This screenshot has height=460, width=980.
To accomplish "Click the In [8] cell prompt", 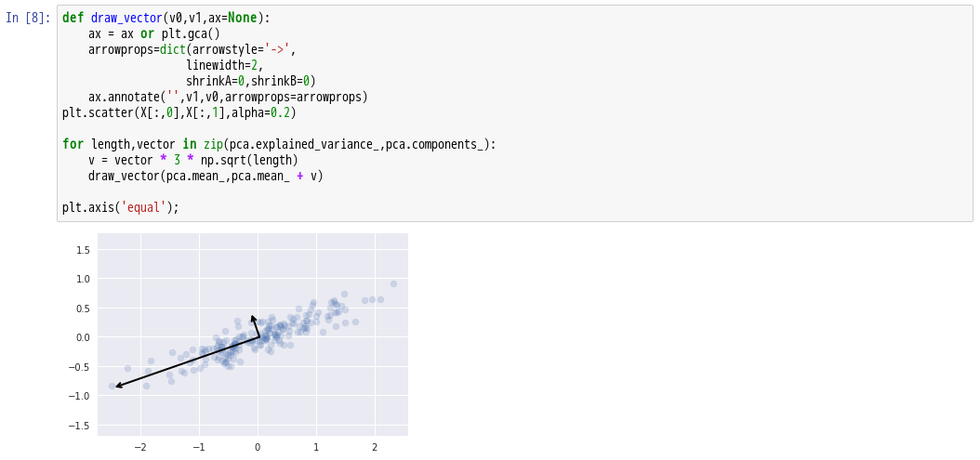I will coord(28,18).
